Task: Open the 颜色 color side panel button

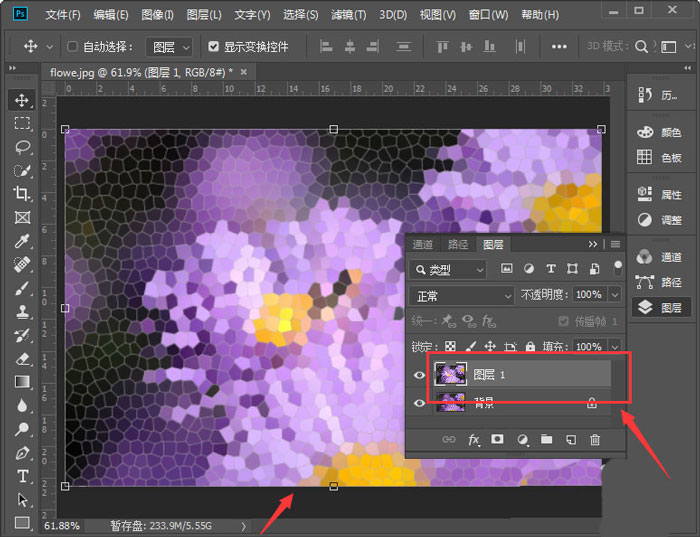Action: coord(659,132)
